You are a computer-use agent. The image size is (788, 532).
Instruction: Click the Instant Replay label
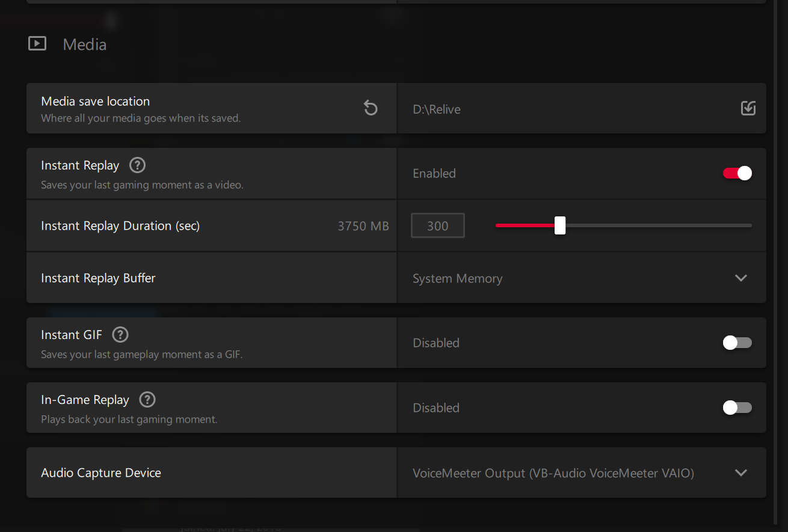(x=80, y=165)
